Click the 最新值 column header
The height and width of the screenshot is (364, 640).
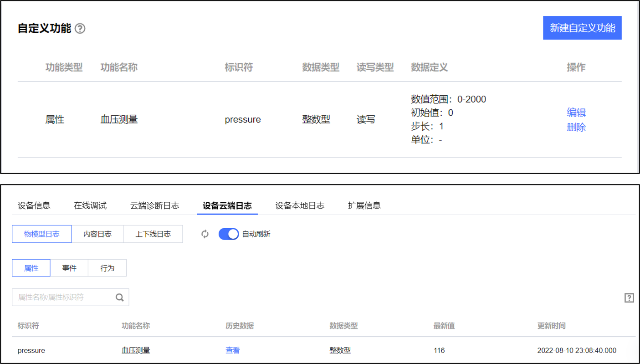[444, 326]
